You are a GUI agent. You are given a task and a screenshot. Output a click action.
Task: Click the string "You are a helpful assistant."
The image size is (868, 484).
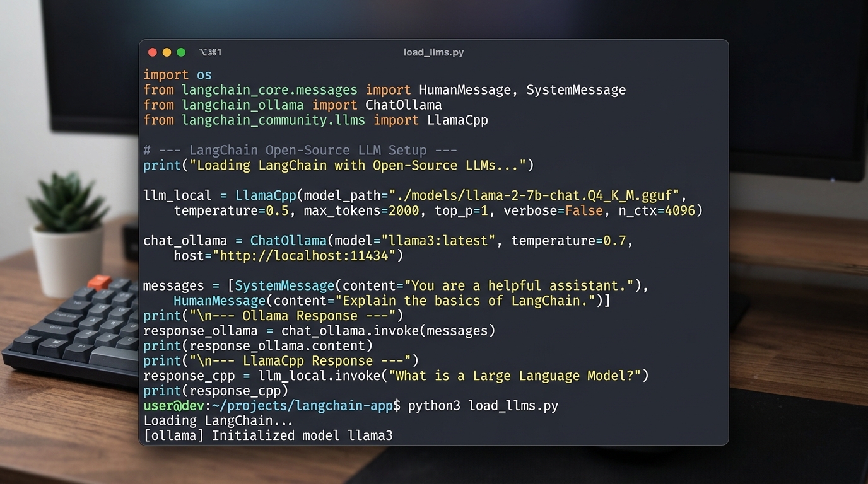(x=519, y=286)
